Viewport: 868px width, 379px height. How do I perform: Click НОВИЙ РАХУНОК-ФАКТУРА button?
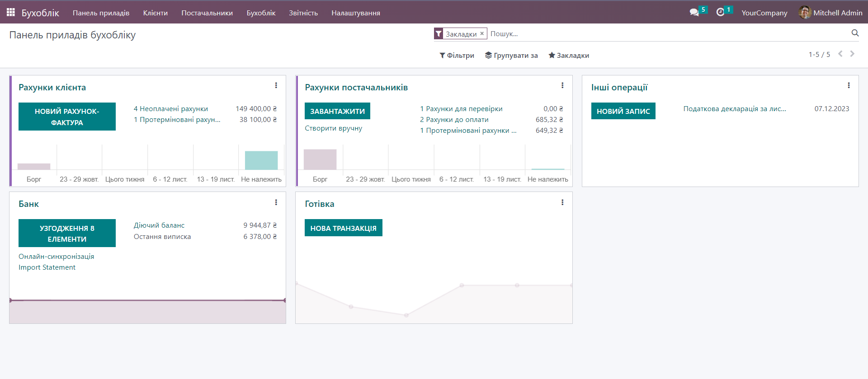coord(67,117)
